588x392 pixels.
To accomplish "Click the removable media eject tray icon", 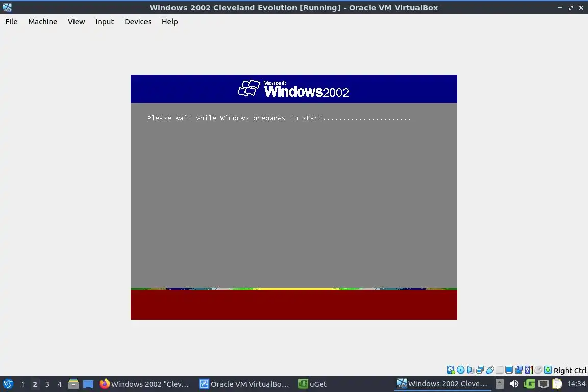I will click(500, 384).
